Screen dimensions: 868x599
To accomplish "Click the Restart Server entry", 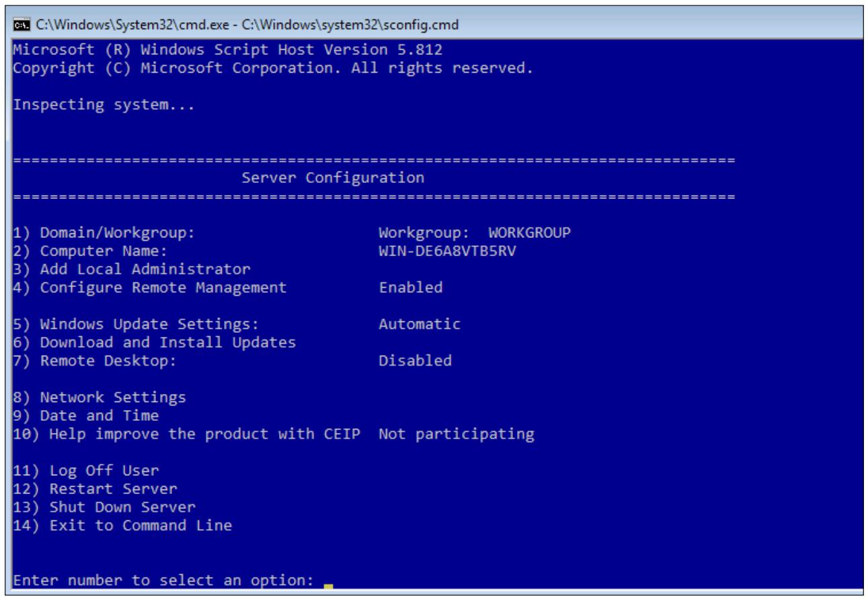I will [95, 488].
